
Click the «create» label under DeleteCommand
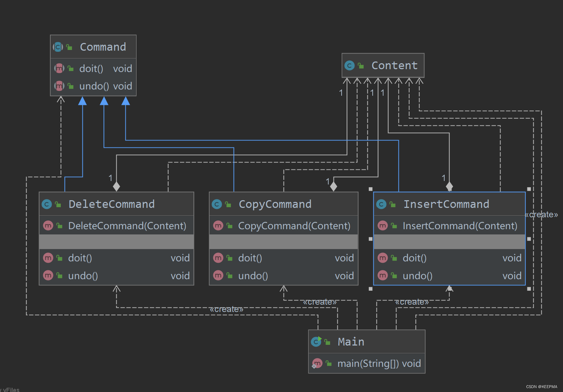(226, 309)
